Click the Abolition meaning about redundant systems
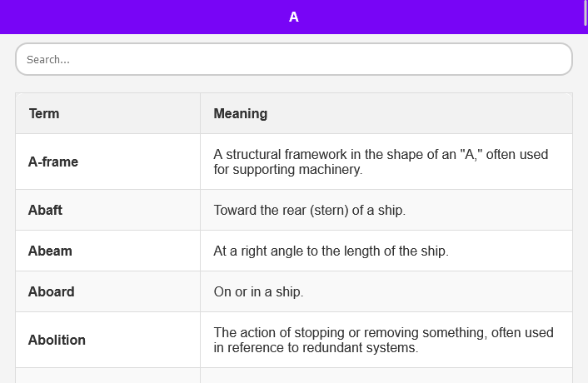The image size is (588, 383). coord(383,340)
